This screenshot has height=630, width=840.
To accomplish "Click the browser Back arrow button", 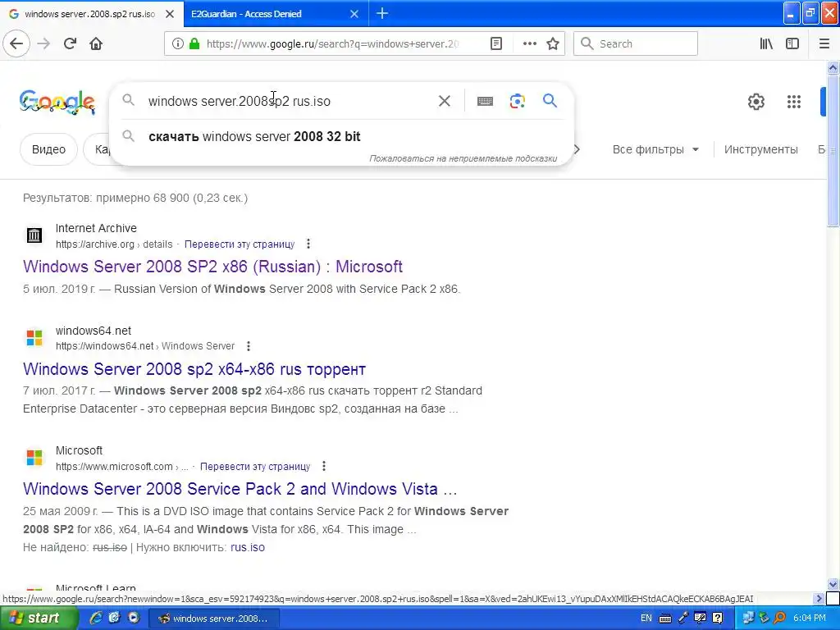I will click(x=16, y=43).
